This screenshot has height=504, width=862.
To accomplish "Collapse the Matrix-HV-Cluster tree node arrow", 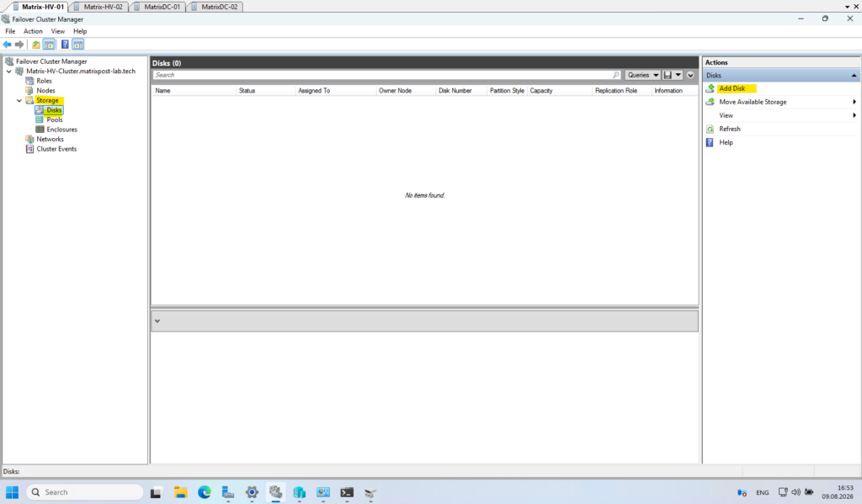I will tap(8, 72).
